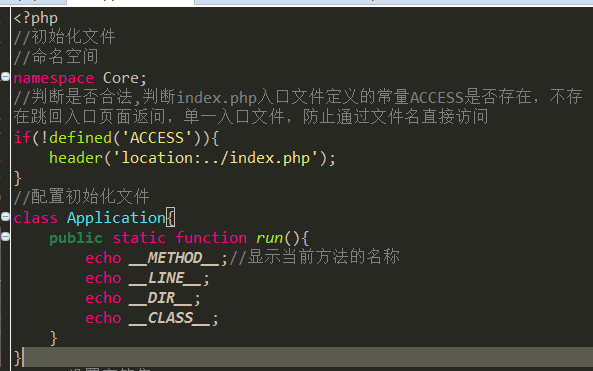This screenshot has height=371, width=593.
Task: Click the defined function call
Action: click(x=81, y=138)
